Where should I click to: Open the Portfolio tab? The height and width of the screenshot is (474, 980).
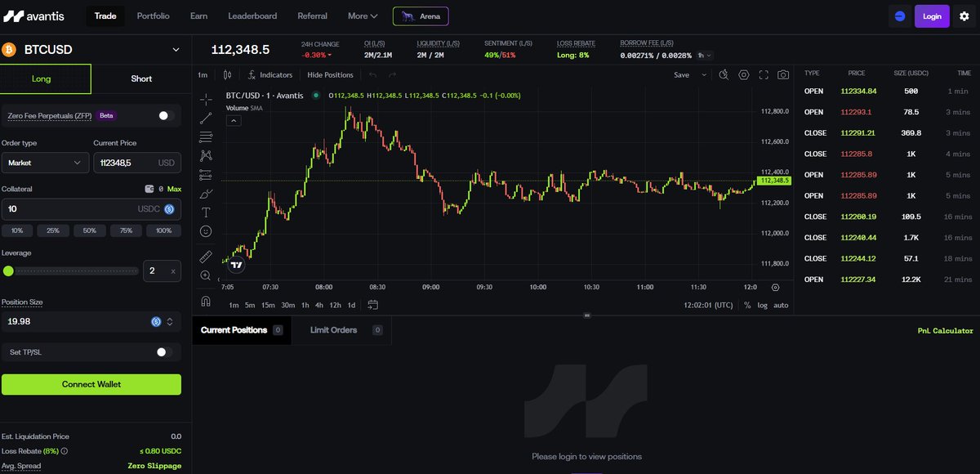(154, 16)
